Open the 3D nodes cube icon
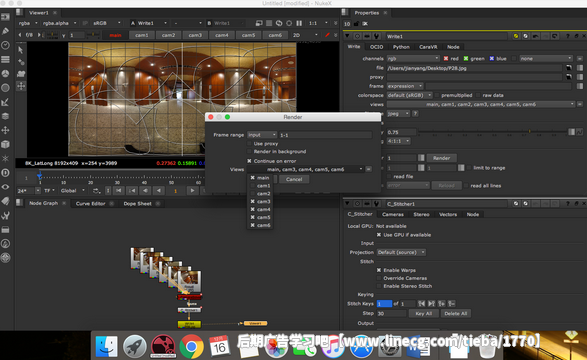The width and height of the screenshot is (587, 360). (5, 144)
